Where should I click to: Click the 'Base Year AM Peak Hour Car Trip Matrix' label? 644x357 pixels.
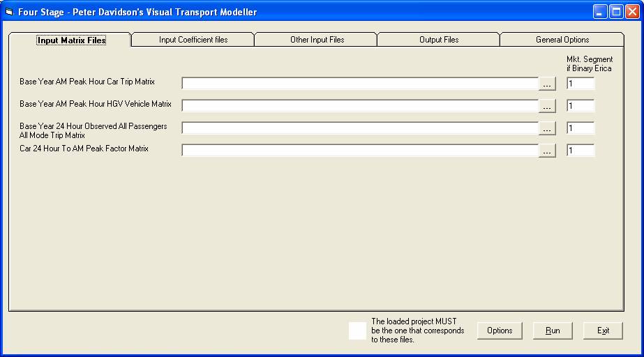(87, 82)
